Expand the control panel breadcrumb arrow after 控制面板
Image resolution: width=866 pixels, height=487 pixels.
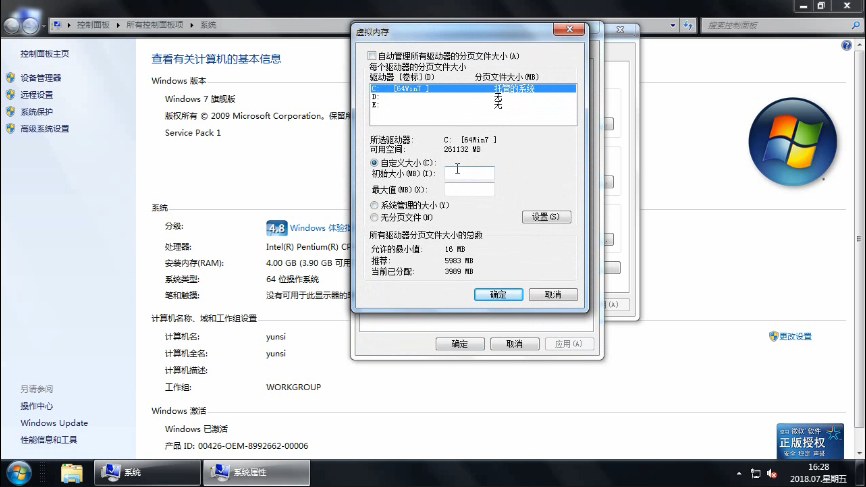(x=118, y=25)
